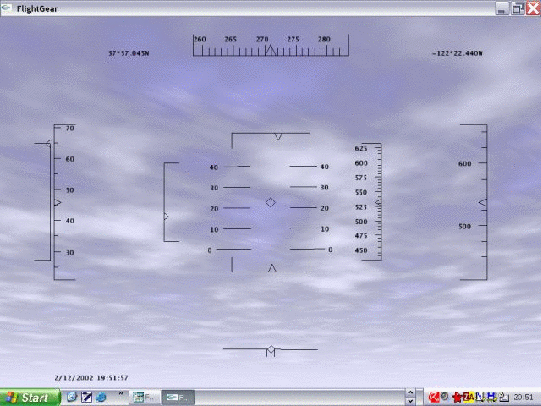Open the Windows Start menu
The height and width of the screenshot is (406, 541).
click(30, 397)
